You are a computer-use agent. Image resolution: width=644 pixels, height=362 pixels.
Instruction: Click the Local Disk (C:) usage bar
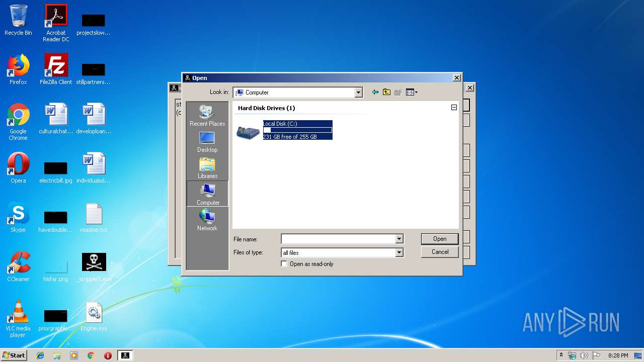pos(297,130)
